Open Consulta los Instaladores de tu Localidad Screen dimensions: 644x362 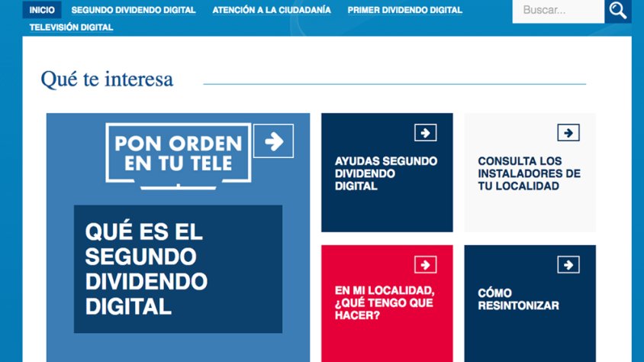coord(529,173)
